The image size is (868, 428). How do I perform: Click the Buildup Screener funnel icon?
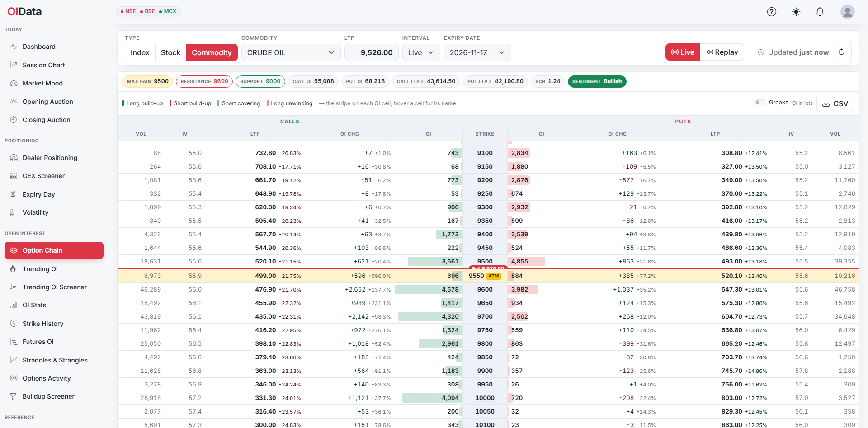(14, 396)
